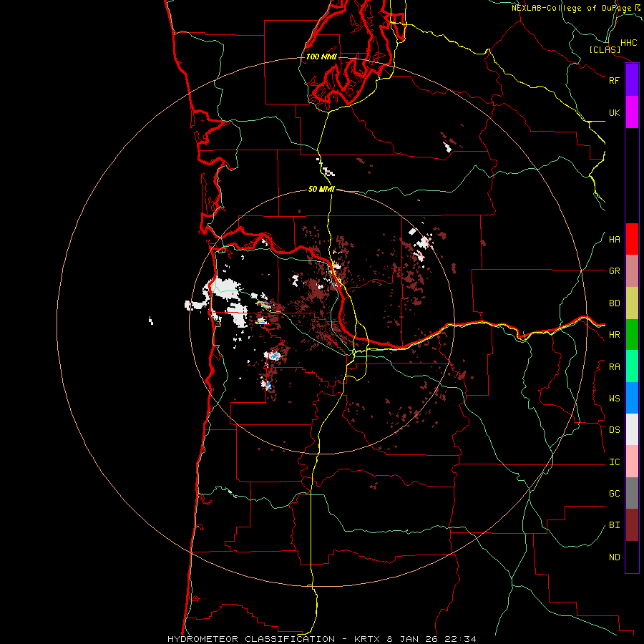
Task: Click the DS legend label
Action: click(x=614, y=430)
